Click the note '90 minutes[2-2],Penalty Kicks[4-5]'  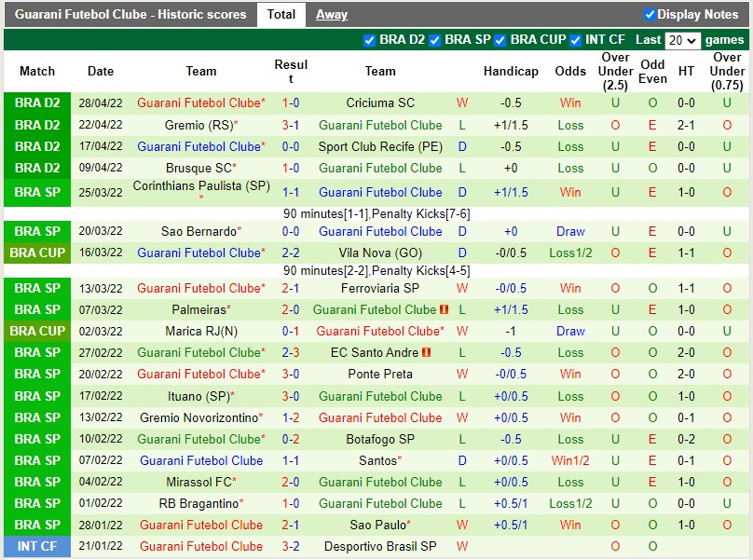click(x=376, y=270)
